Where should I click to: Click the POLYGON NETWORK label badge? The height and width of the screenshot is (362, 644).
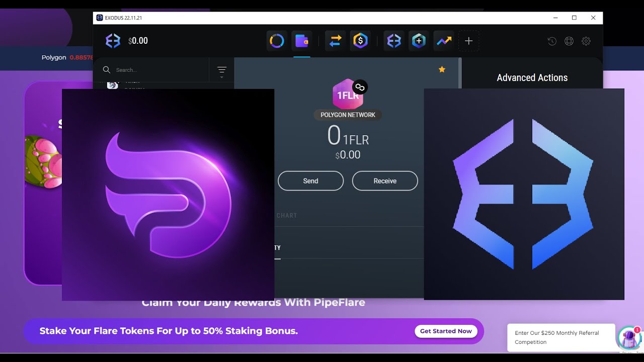click(x=348, y=115)
